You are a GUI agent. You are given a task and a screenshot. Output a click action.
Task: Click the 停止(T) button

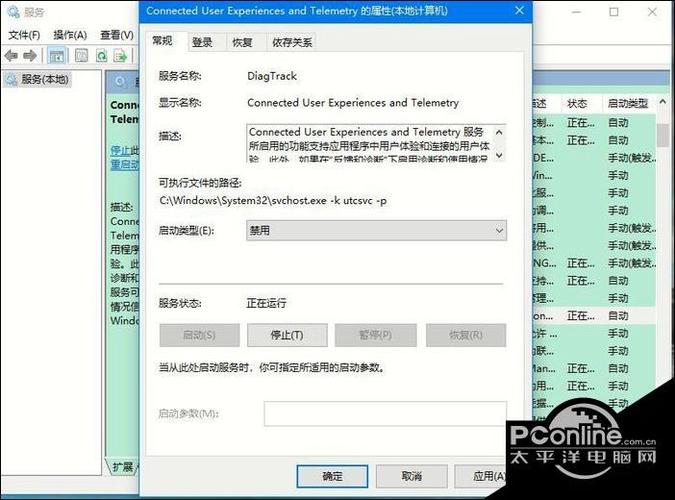click(x=287, y=335)
